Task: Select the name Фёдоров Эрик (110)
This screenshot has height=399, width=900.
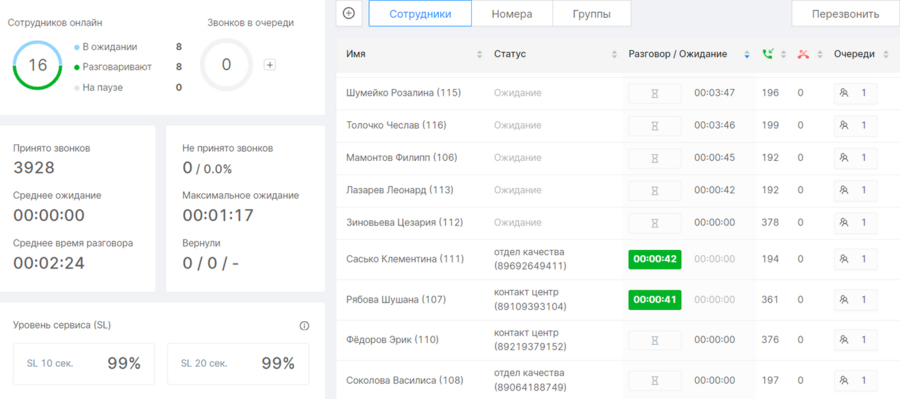Action: (393, 340)
